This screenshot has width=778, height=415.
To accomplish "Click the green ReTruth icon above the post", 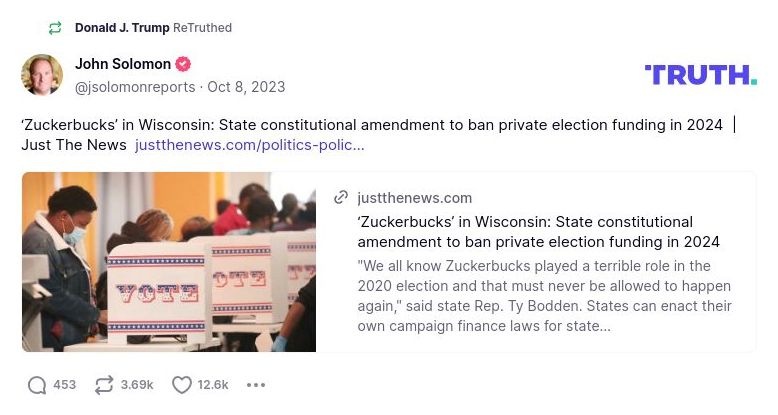I will 54,28.
